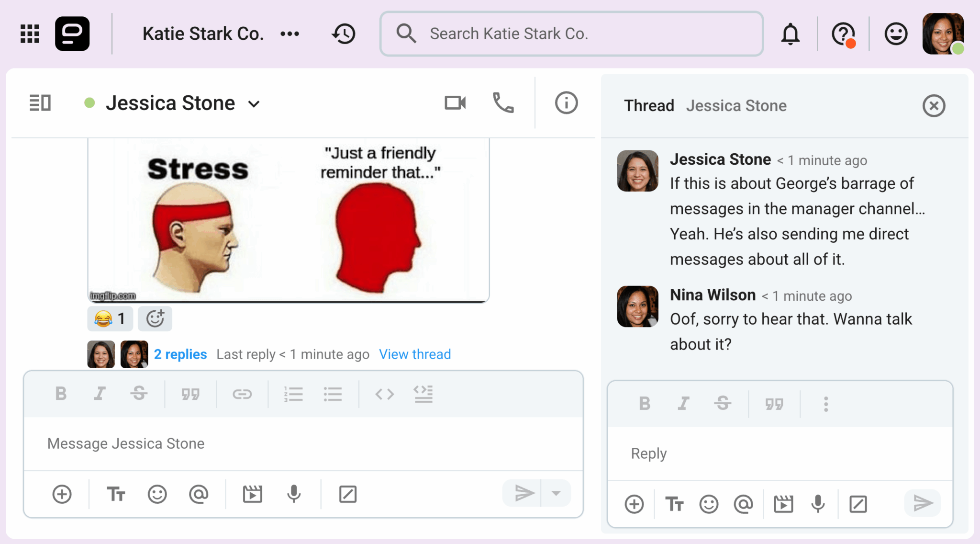
Task: Open the help question mark icon
Action: 844,34
